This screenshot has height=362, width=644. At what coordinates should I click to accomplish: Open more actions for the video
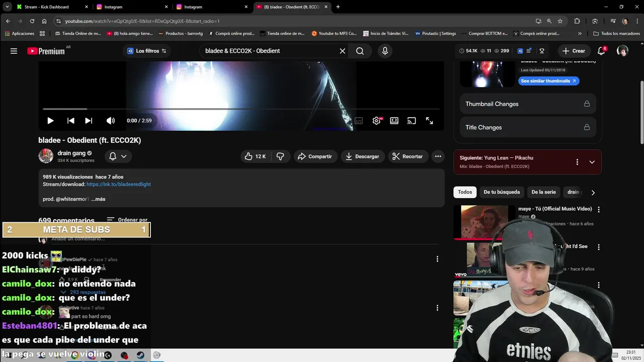[x=438, y=156]
